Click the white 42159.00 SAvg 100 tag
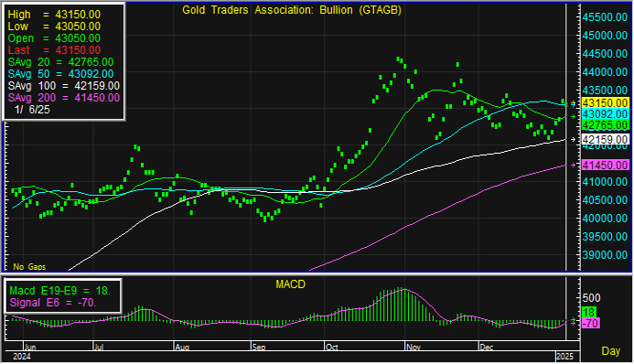634x364 pixels. [x=605, y=140]
